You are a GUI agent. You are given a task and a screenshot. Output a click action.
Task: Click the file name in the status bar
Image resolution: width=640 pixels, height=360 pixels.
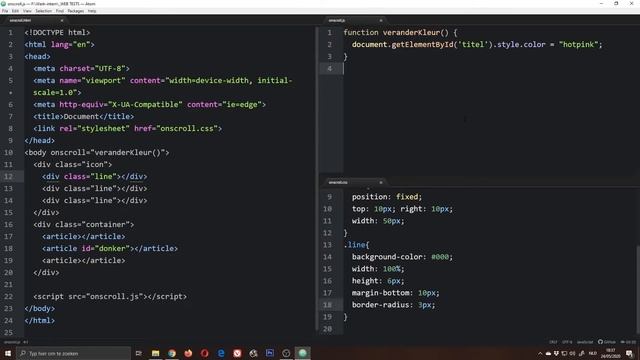pyautogui.click(x=12, y=342)
